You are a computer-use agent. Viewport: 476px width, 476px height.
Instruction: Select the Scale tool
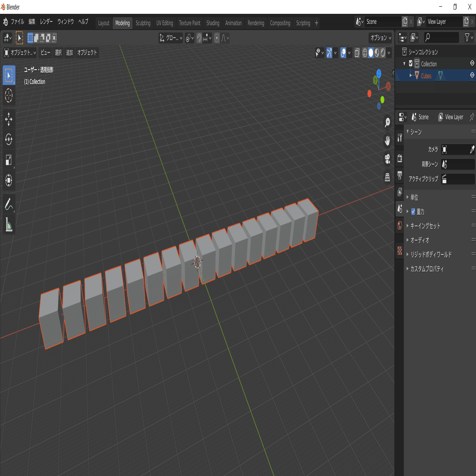[9, 160]
